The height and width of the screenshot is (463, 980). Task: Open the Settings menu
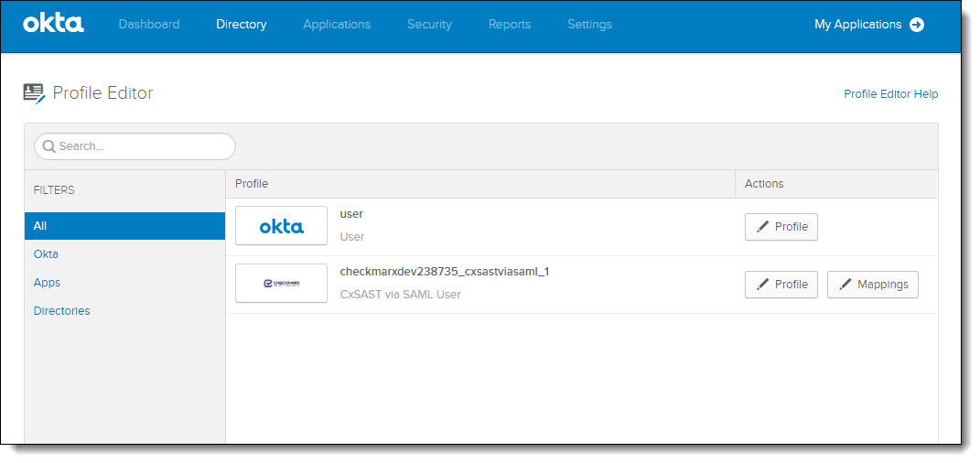[589, 25]
